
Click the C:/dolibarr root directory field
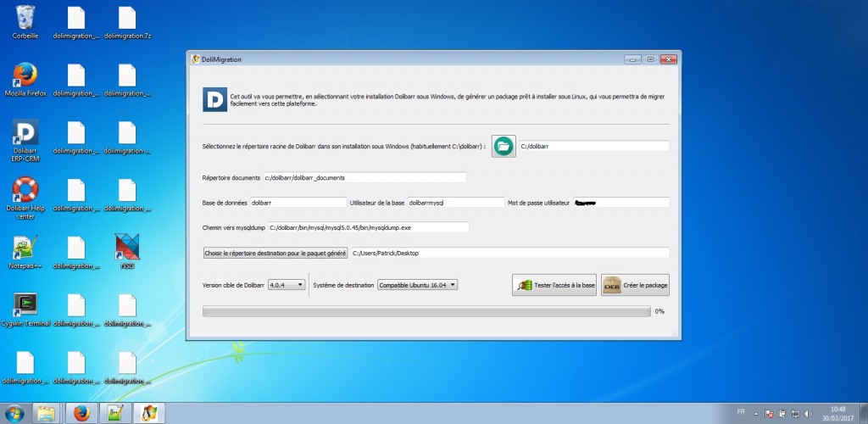click(x=594, y=146)
